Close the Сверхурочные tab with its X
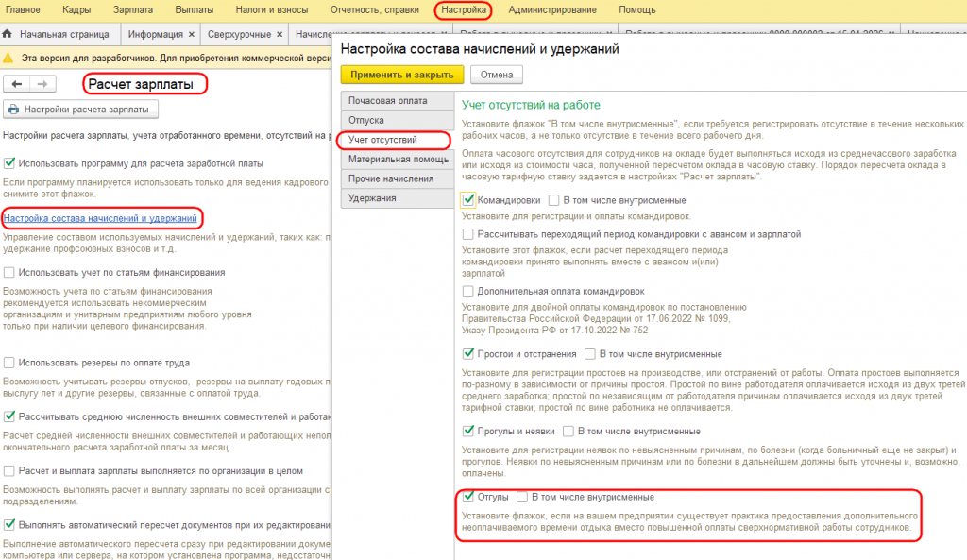 tap(280, 35)
